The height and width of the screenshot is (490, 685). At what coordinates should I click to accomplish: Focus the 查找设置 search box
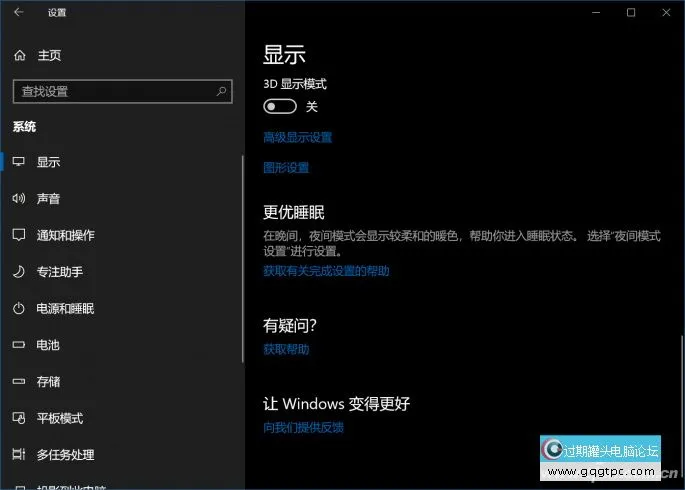tap(123, 91)
